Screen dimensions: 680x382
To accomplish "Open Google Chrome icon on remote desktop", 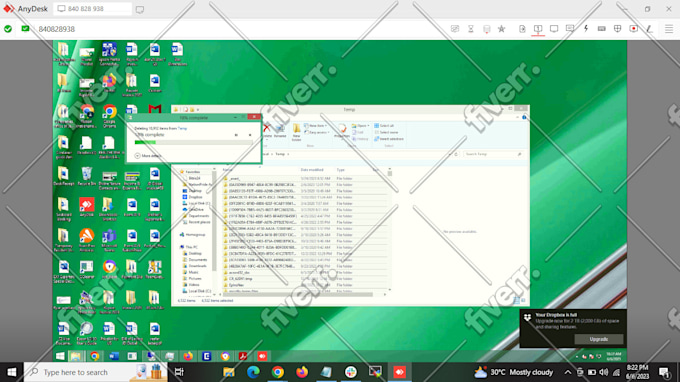I will [110, 115].
